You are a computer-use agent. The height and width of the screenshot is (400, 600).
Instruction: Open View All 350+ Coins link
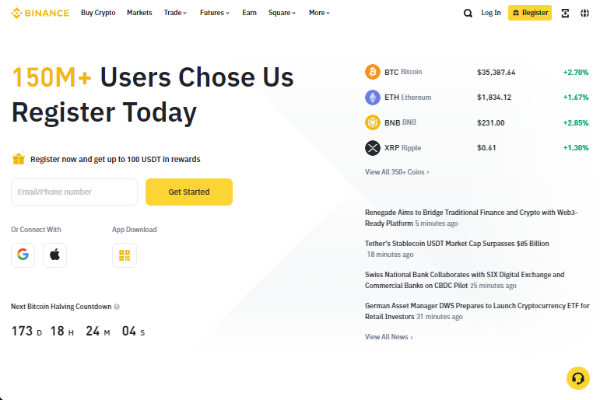click(x=397, y=172)
